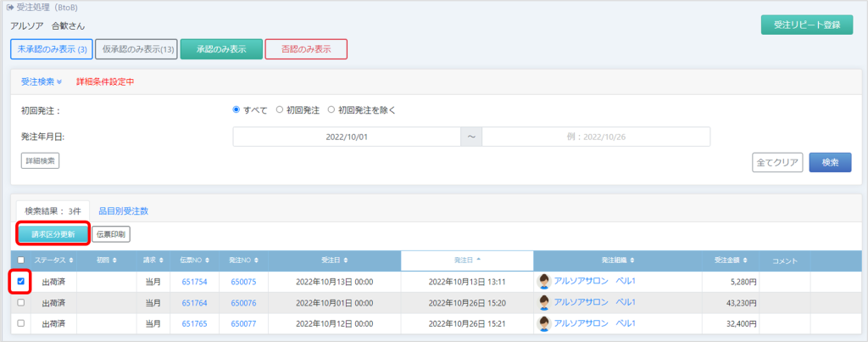
Task: Click the start date field 2022/10/01
Action: coord(346,136)
